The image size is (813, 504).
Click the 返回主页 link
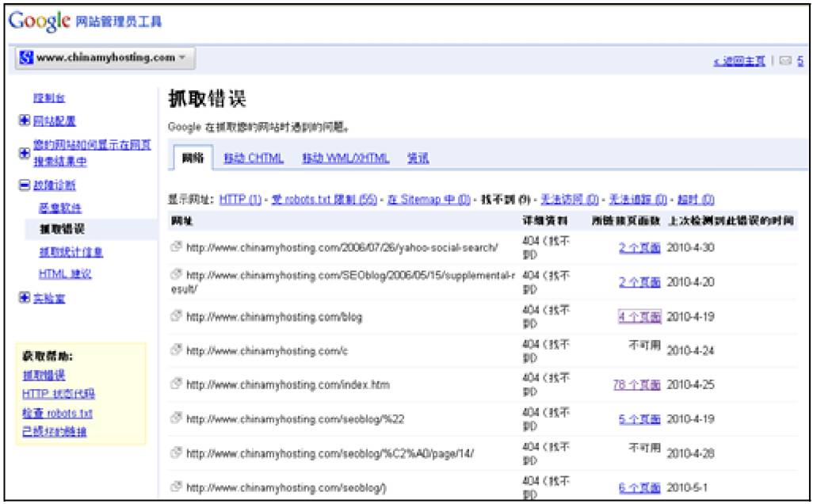point(739,61)
